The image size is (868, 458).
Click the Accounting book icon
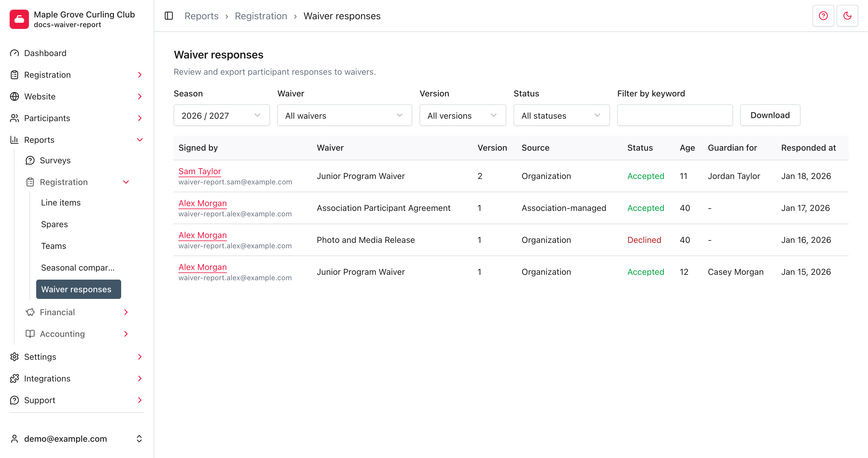(x=30, y=334)
